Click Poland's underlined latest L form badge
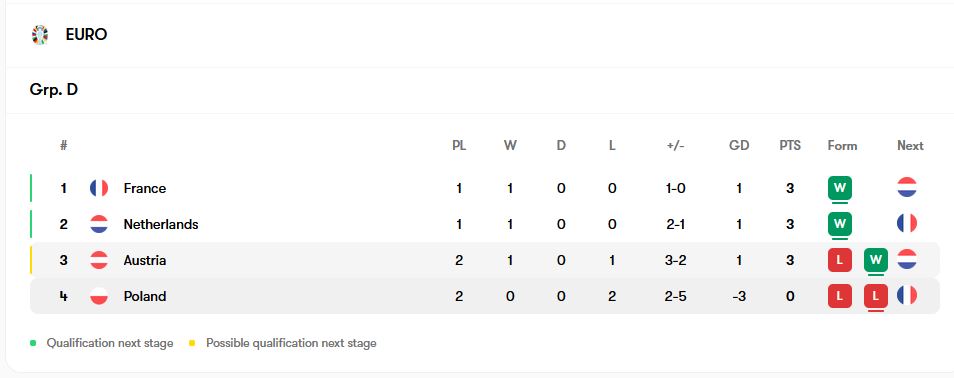This screenshot has width=954, height=378. click(876, 296)
